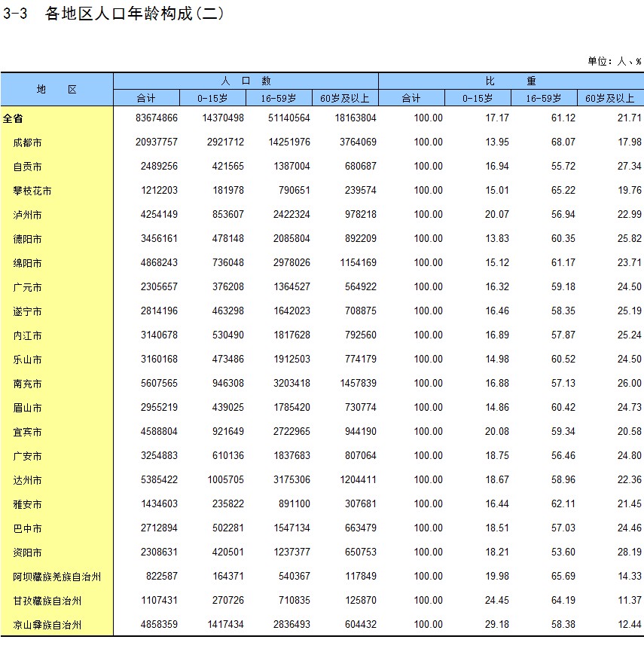Select the percentage 21.71 in 全省 row

[x=629, y=118]
